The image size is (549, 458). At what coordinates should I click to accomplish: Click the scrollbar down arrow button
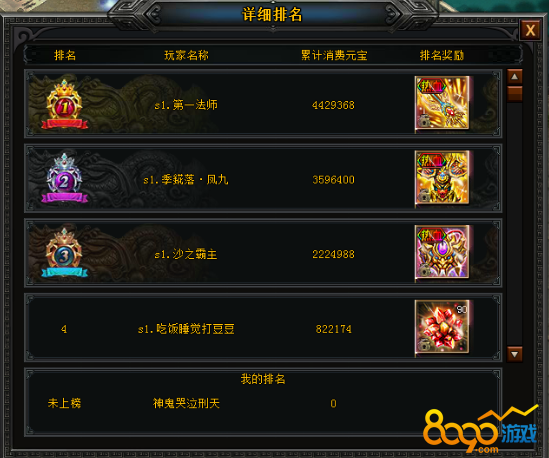point(514,354)
